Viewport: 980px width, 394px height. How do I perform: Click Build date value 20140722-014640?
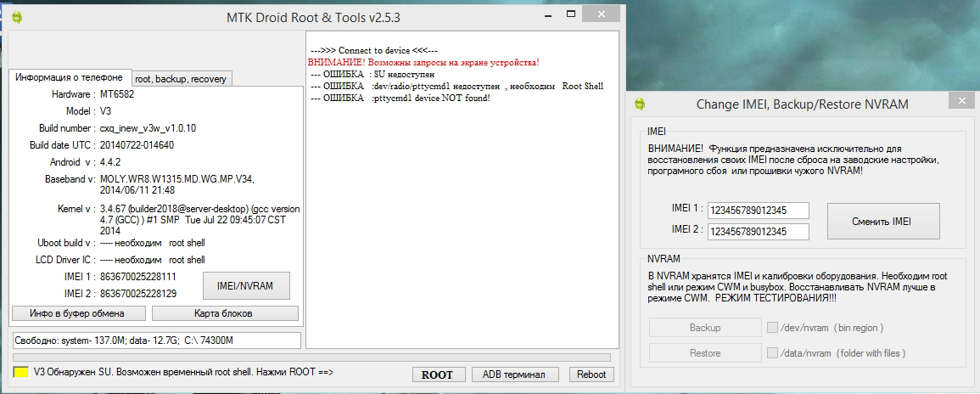[137, 145]
